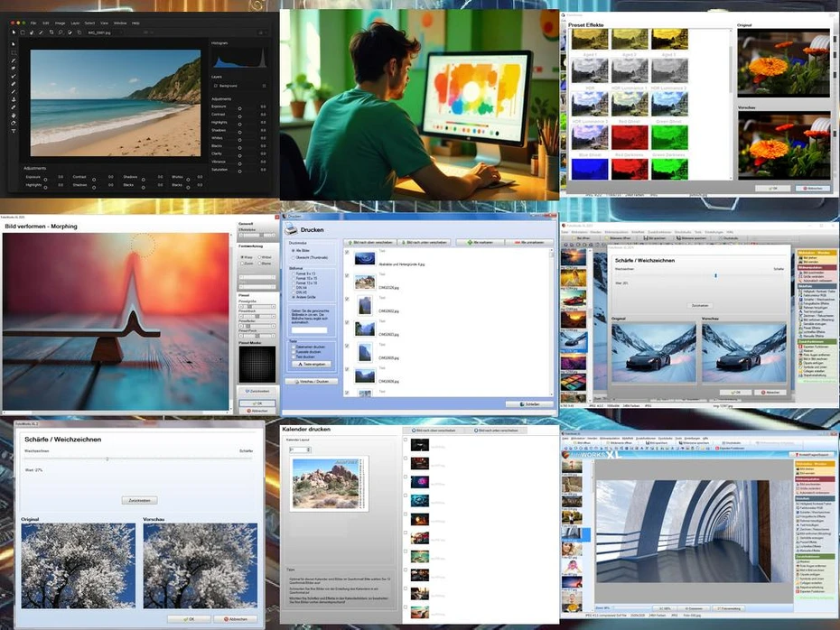Click the magnifier zoom icon in the dark editor's top toolbar

tap(60, 32)
